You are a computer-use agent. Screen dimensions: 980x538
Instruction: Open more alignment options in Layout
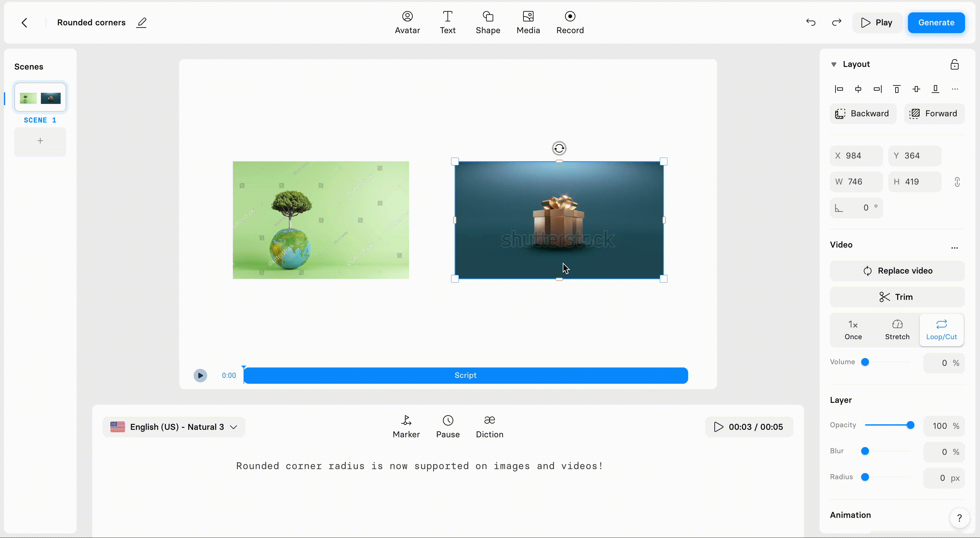click(955, 89)
